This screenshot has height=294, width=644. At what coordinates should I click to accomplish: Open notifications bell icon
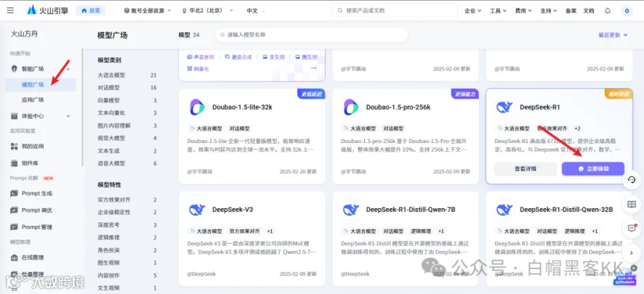(x=608, y=11)
